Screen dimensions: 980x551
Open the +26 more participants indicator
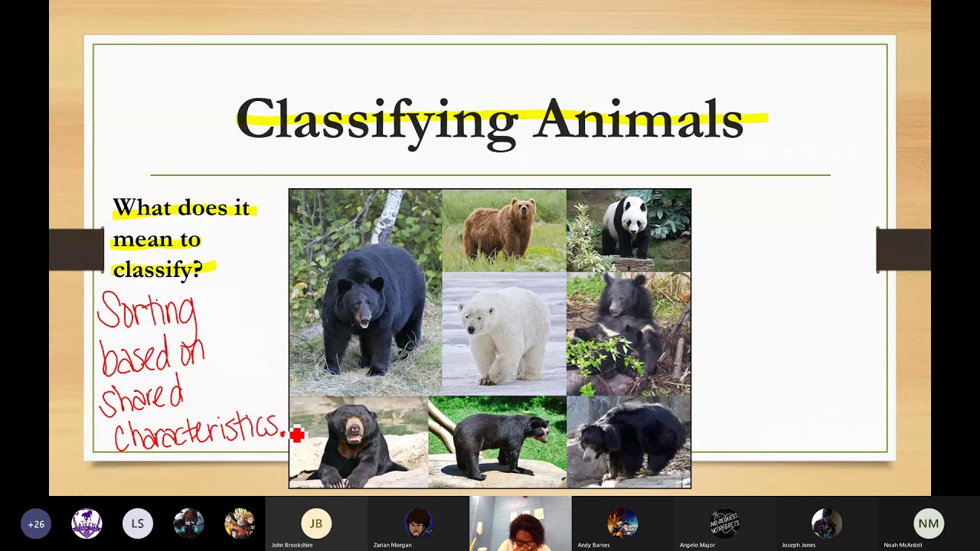click(x=36, y=524)
